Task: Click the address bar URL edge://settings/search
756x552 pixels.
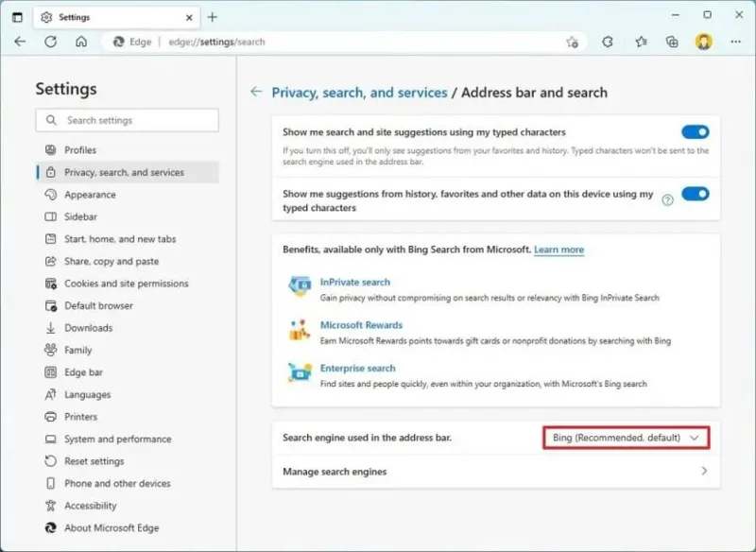Action: click(x=217, y=42)
